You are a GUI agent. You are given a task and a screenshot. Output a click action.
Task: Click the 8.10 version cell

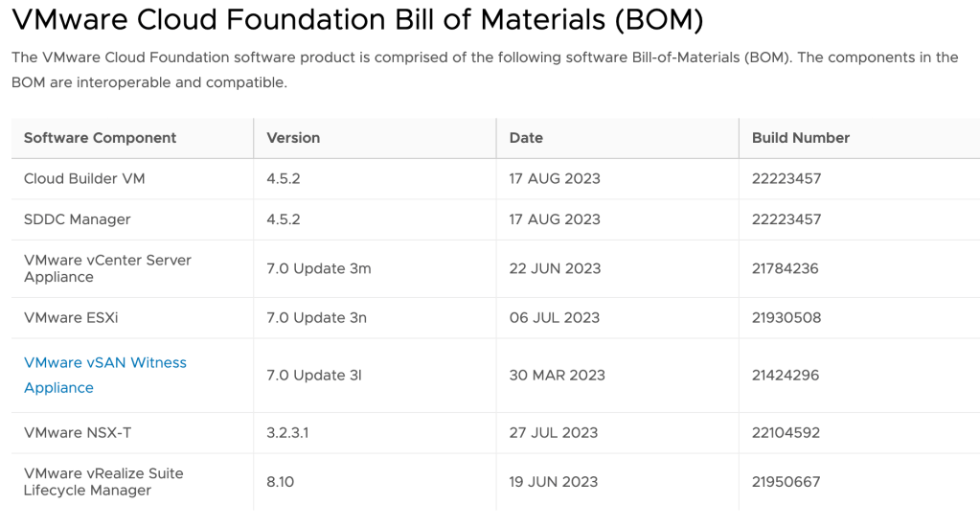280,482
